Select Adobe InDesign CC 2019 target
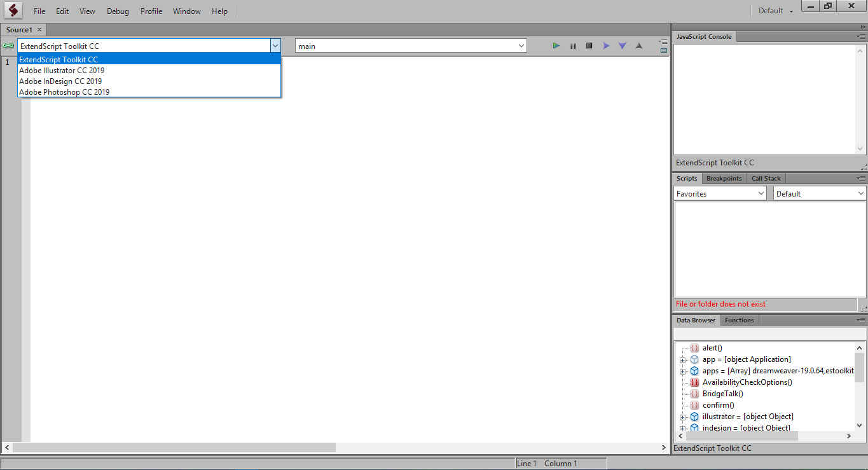The height and width of the screenshot is (470, 868). pyautogui.click(x=149, y=81)
